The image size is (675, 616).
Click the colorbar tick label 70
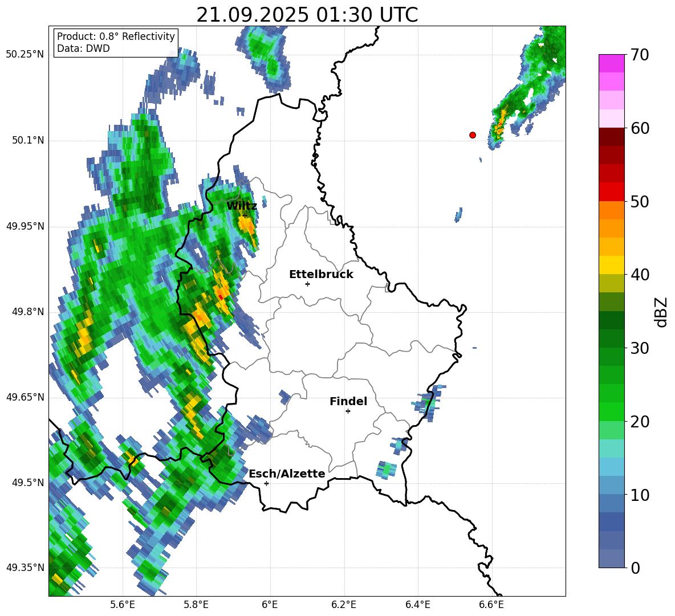(640, 55)
